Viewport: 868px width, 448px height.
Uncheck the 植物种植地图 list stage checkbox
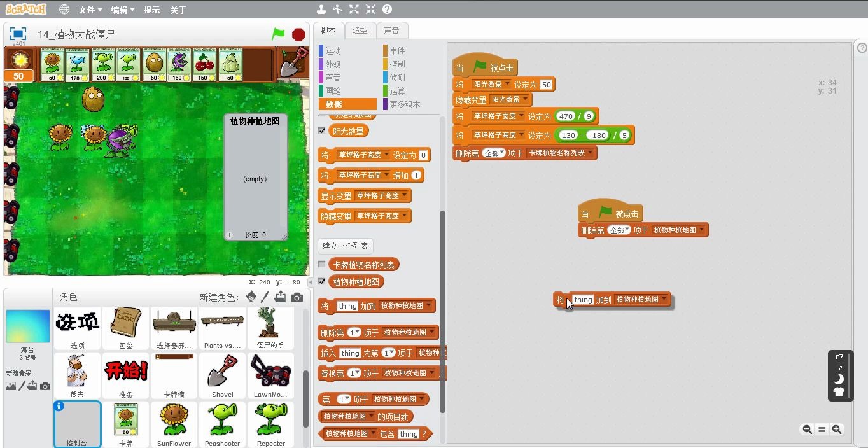(x=321, y=281)
